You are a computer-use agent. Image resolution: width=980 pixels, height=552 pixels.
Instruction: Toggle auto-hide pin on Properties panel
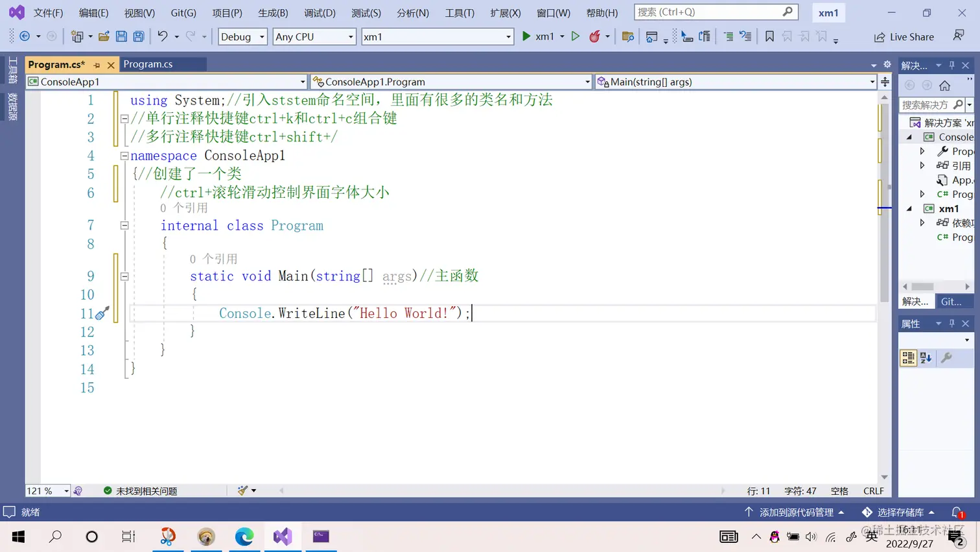tap(952, 323)
